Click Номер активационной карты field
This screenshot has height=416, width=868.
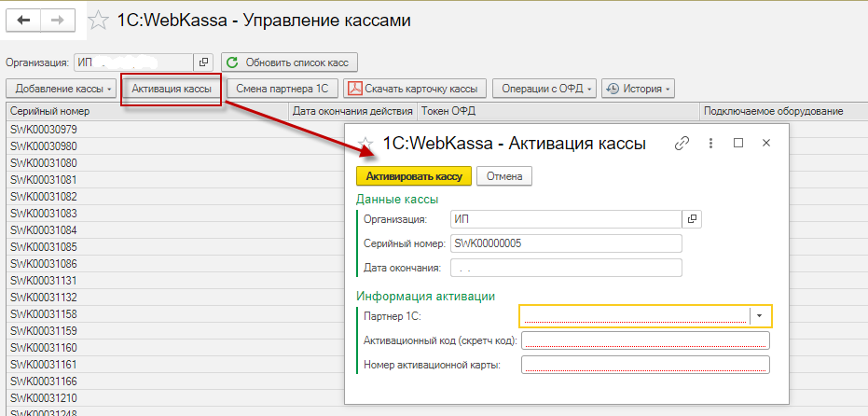click(645, 365)
